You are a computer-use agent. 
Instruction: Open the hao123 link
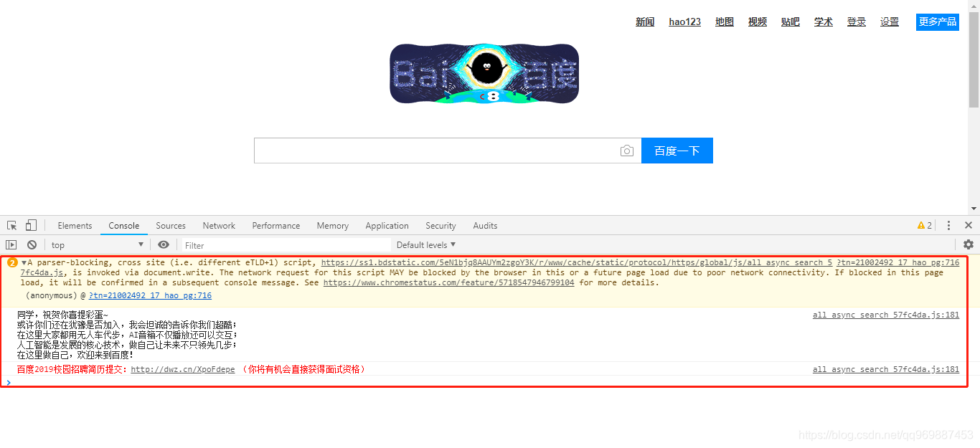[685, 22]
